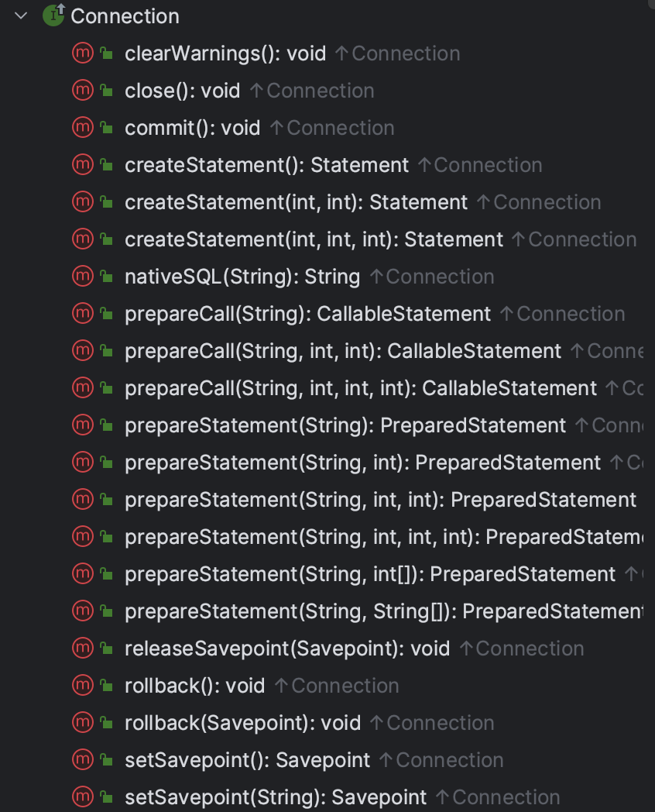655x812 pixels.
Task: Click the scrollbar thumb at top right
Action: tap(651, 4)
